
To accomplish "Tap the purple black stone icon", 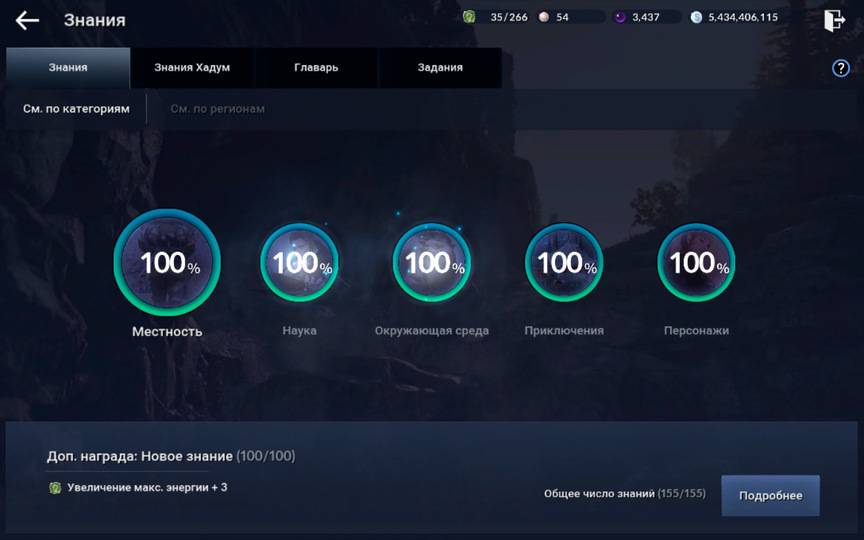I will (x=620, y=17).
